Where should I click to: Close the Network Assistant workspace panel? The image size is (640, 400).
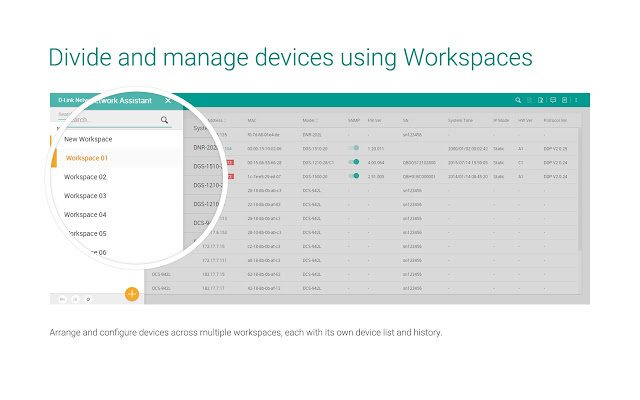(x=168, y=100)
